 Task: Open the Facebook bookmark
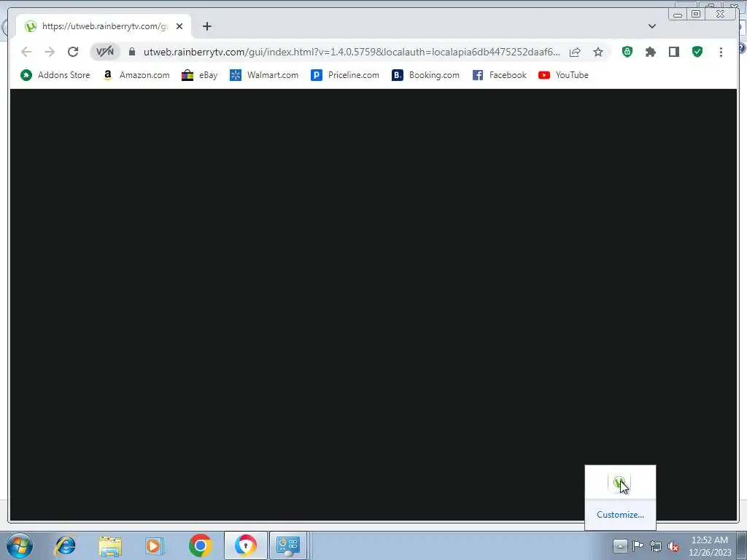pyautogui.click(x=499, y=75)
